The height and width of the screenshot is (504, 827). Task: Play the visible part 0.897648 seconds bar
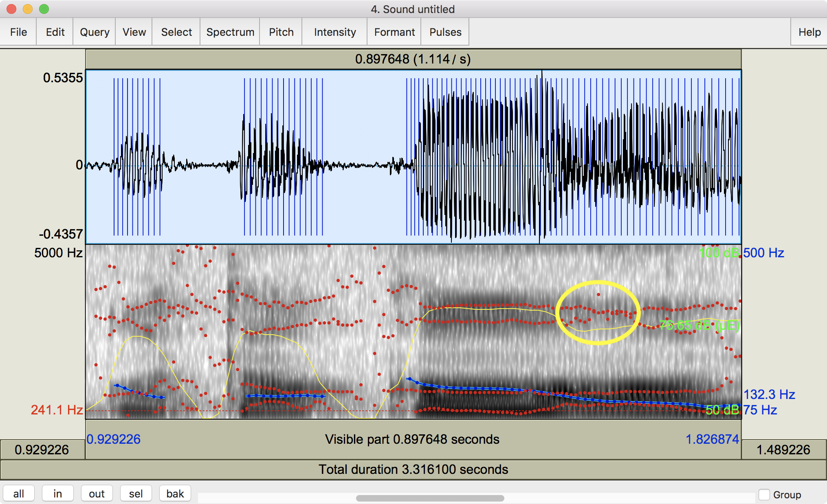click(413, 439)
